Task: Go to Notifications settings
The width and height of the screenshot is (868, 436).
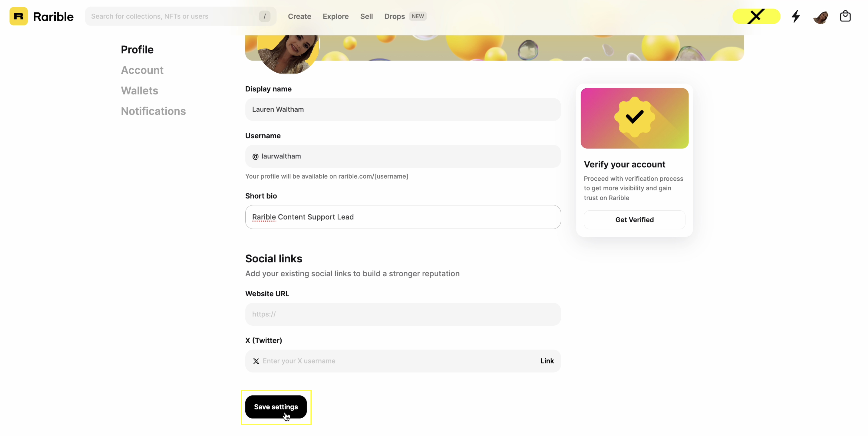Action: click(153, 111)
